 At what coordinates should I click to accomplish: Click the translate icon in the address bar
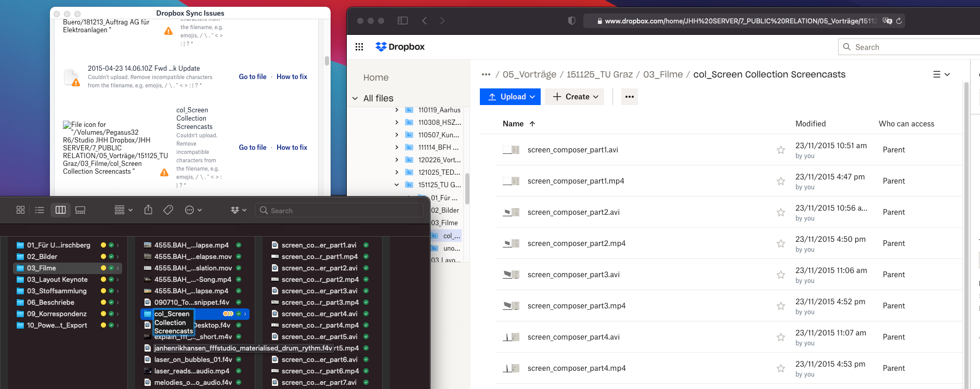pyautogui.click(x=887, y=21)
